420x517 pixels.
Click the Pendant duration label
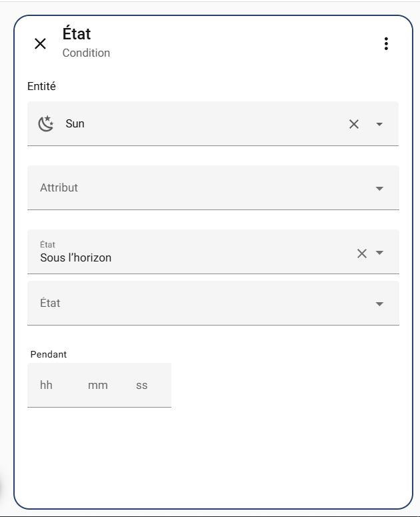[49, 354]
